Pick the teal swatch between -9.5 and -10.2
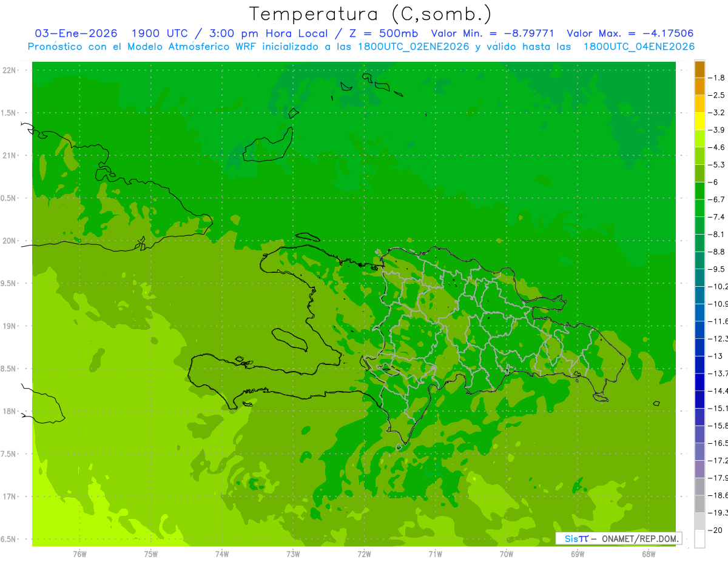The image size is (728, 562). [x=699, y=278]
